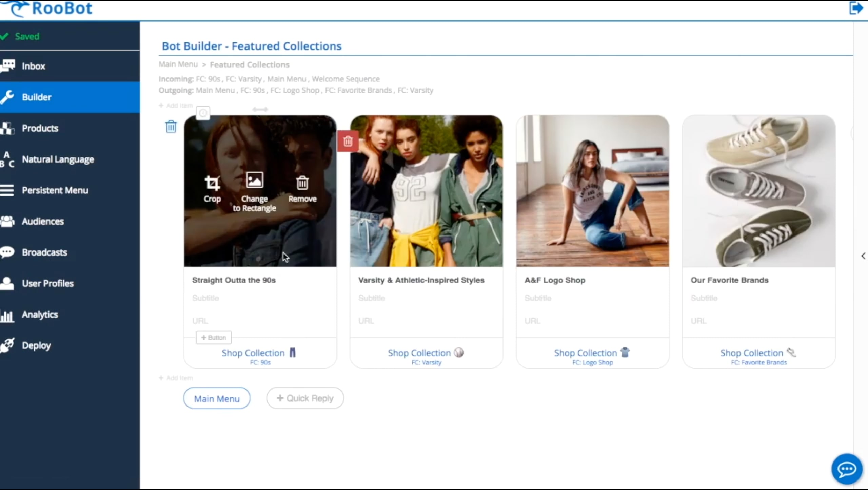Click Add Item below the carousel
Image resolution: width=868 pixels, height=490 pixels.
(176, 378)
